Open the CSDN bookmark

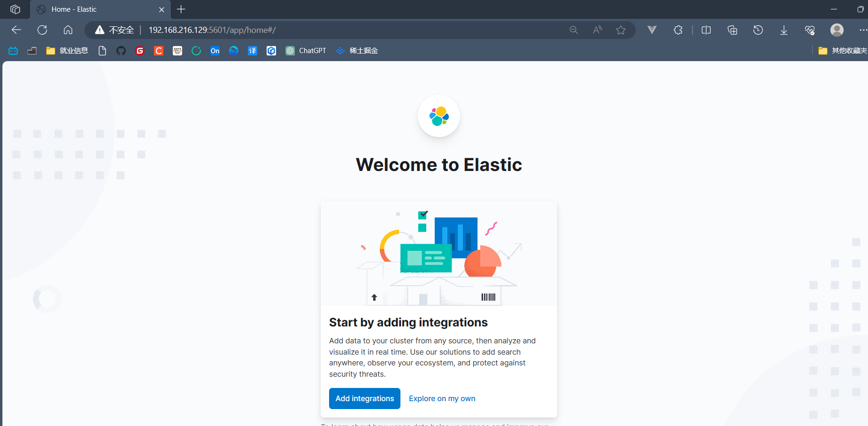coord(159,51)
